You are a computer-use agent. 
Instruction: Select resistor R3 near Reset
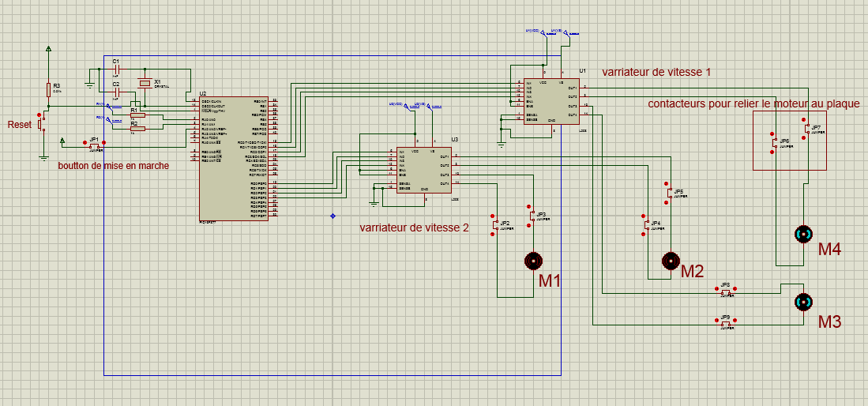click(x=49, y=88)
